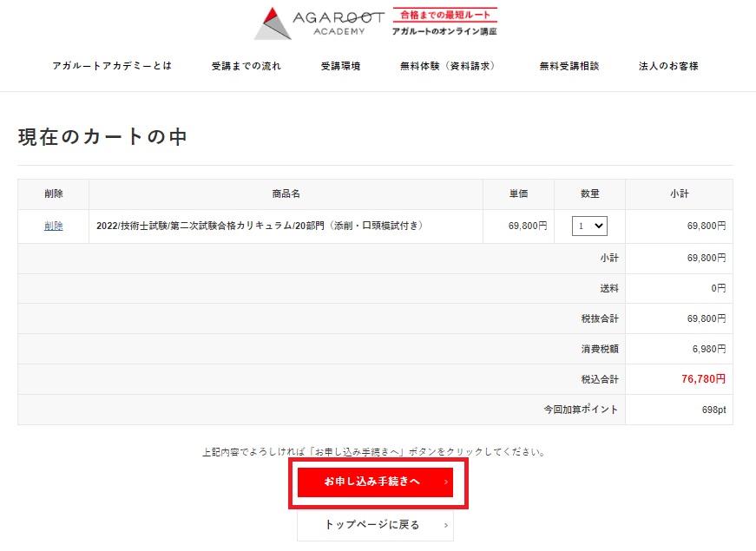Click the 合格までの最短ルート banner text
Screen dimensions: 756x551
coord(445,15)
